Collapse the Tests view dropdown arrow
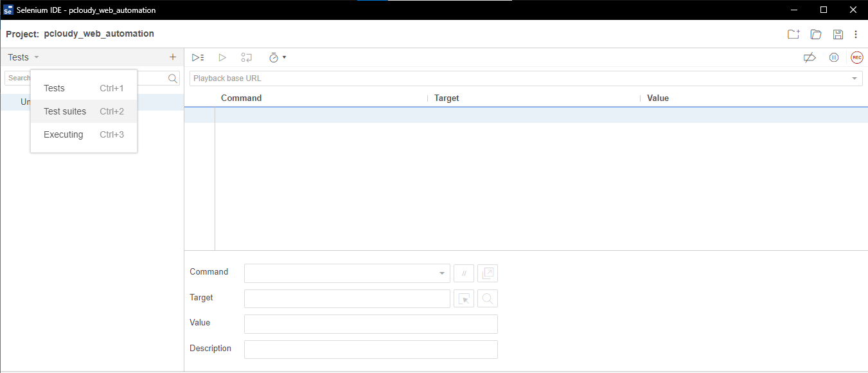This screenshot has width=868, height=373. [37, 57]
